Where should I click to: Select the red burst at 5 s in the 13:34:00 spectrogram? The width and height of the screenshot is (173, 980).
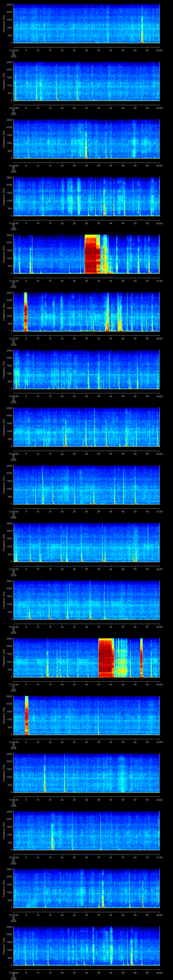27,715
